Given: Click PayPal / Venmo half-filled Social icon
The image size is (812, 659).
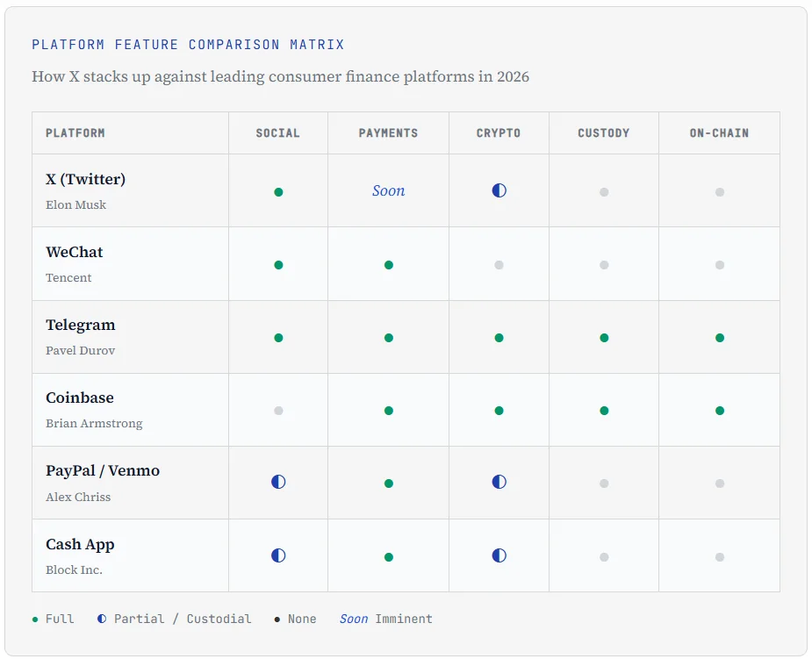Looking at the screenshot, I should click(x=278, y=482).
